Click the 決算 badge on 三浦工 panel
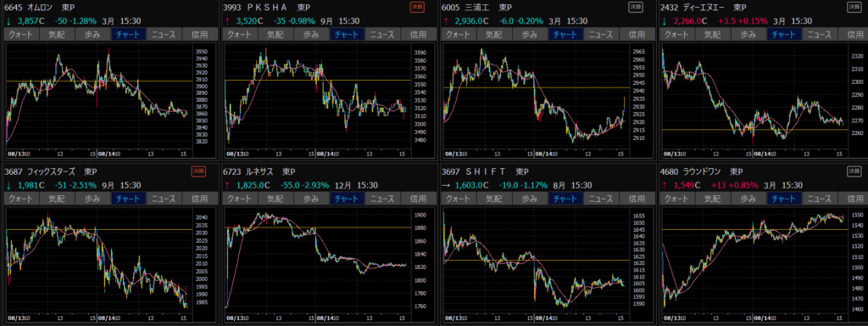 click(635, 7)
